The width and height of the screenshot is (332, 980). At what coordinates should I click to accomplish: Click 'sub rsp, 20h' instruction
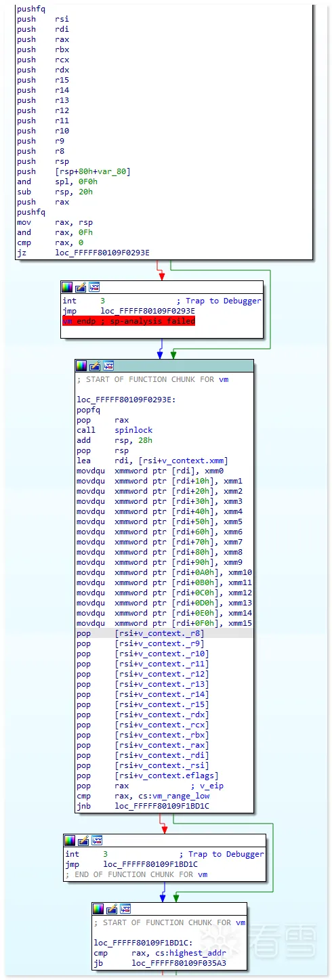pos(55,192)
